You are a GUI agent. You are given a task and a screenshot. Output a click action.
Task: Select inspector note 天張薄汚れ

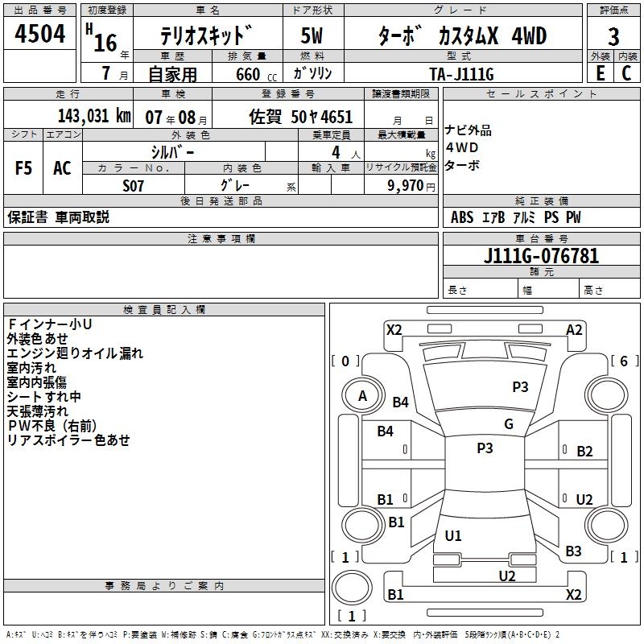(37, 411)
